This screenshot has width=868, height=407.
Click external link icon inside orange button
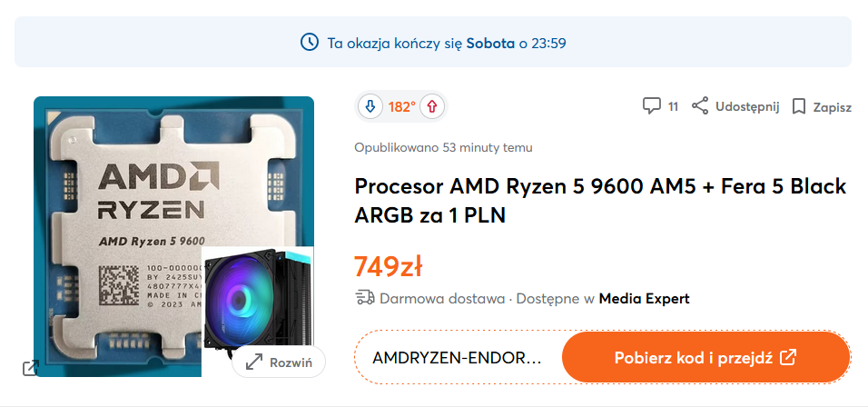[x=788, y=357]
